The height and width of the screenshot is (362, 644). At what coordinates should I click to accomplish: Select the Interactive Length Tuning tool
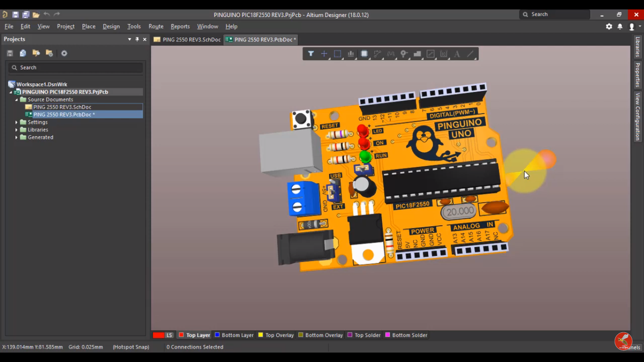coord(391,54)
